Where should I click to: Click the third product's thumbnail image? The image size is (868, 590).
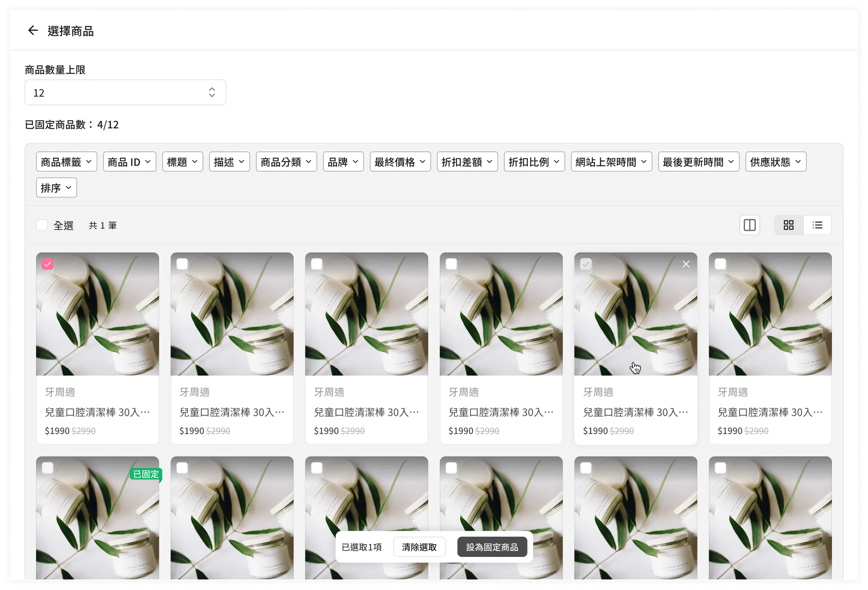pyautogui.click(x=366, y=314)
